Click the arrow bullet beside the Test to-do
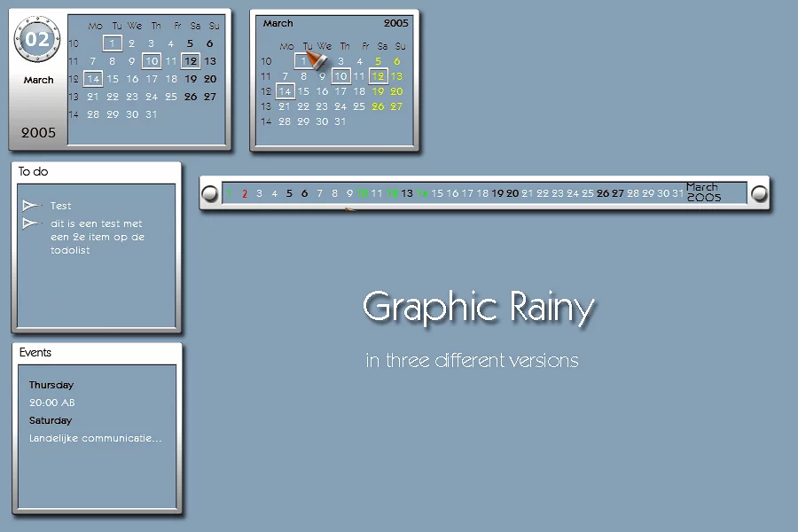Viewport: 798px width, 532px height. tap(31, 206)
